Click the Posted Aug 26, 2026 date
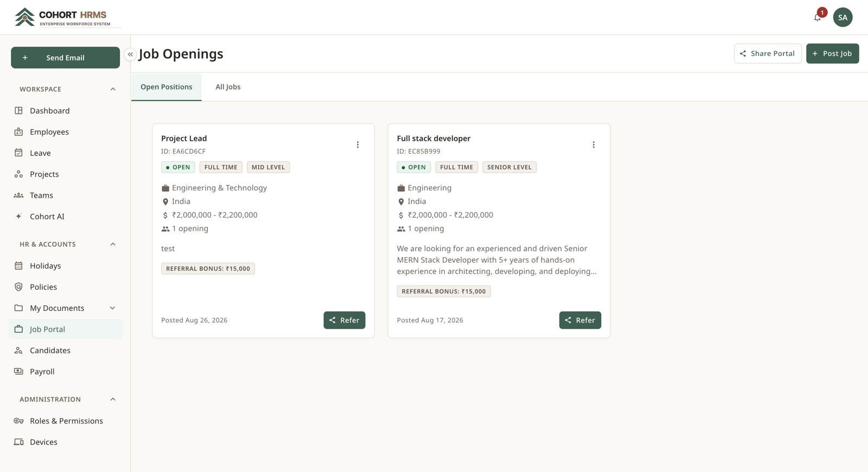 pos(194,320)
